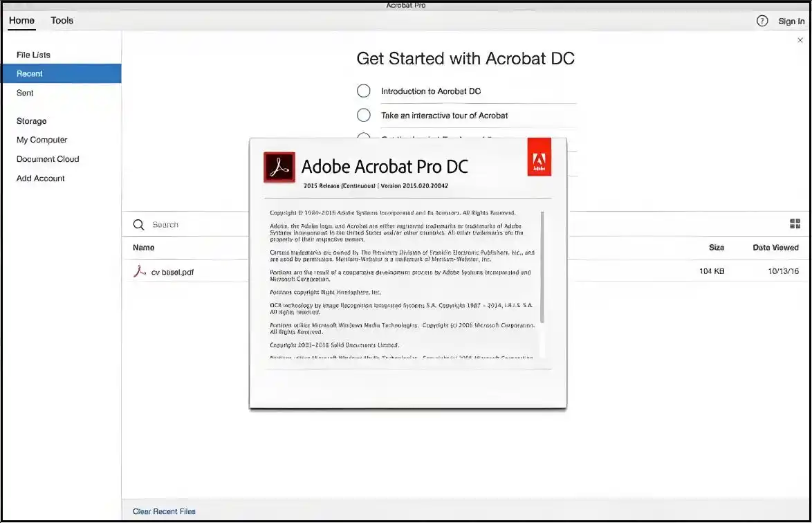
Task: Select the cv basel.pdf file name
Action: (172, 272)
